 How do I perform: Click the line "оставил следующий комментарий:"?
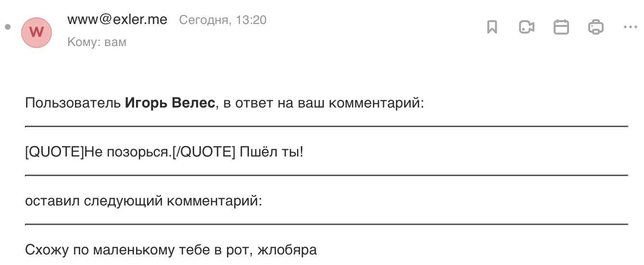(x=144, y=201)
